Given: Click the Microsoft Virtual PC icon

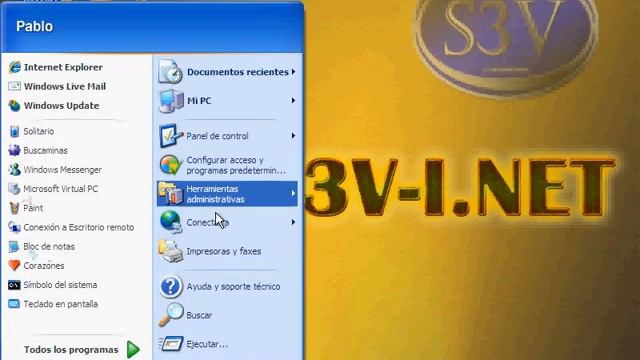Looking at the screenshot, I should 15,189.
